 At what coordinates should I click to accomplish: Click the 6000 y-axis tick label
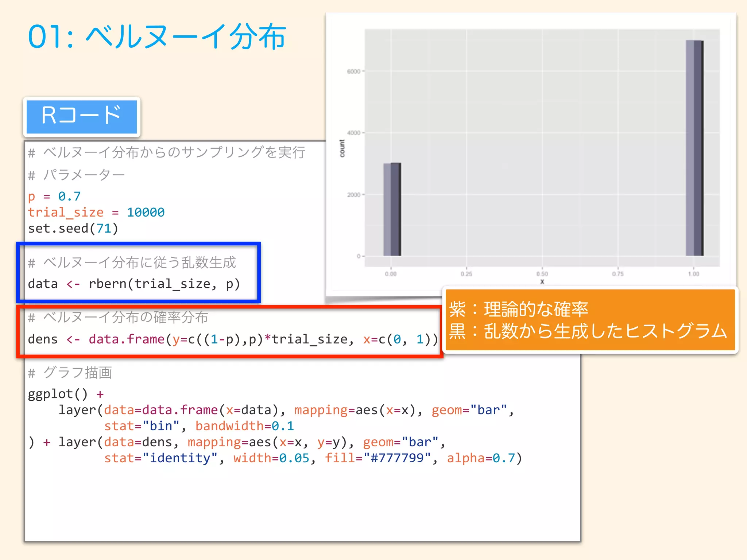tap(353, 71)
